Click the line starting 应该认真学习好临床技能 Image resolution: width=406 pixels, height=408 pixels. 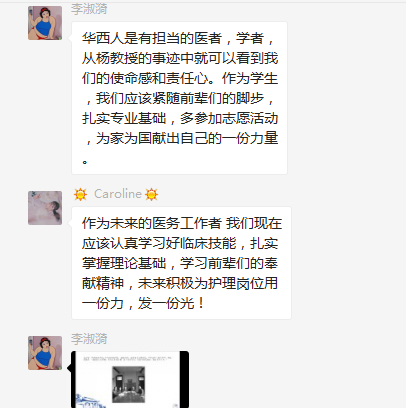180,243
